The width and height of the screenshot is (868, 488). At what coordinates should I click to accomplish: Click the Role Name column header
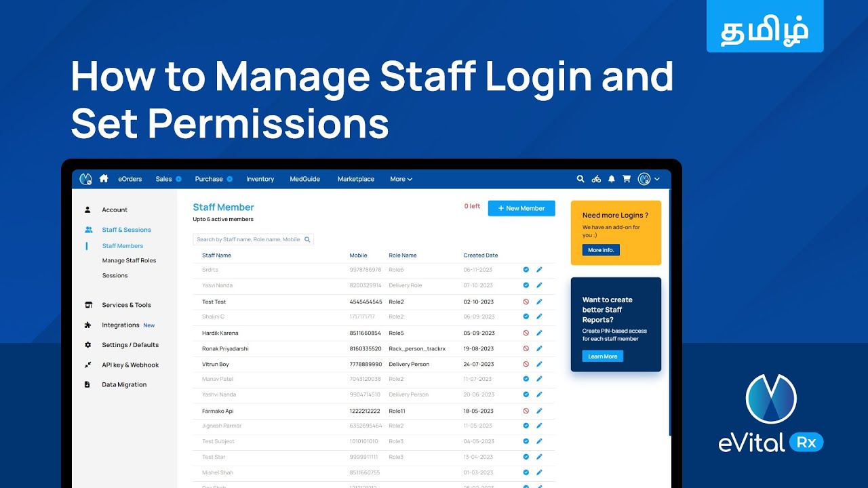coord(403,256)
